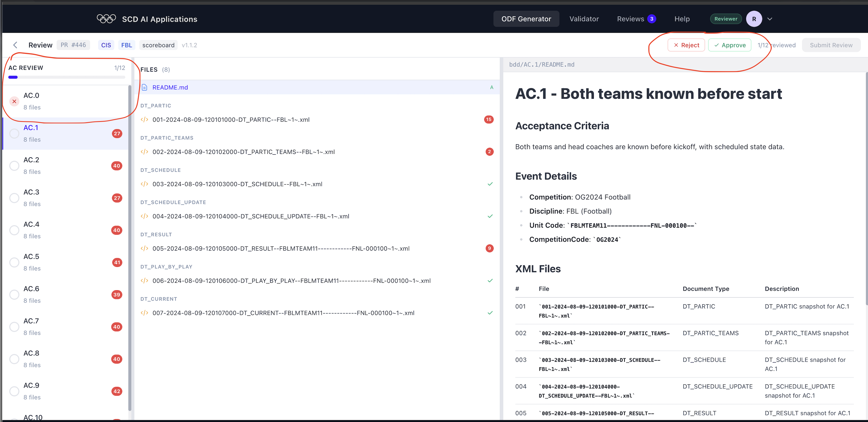Click the README.md document file icon
This screenshot has width=868, height=422.
[x=145, y=87]
